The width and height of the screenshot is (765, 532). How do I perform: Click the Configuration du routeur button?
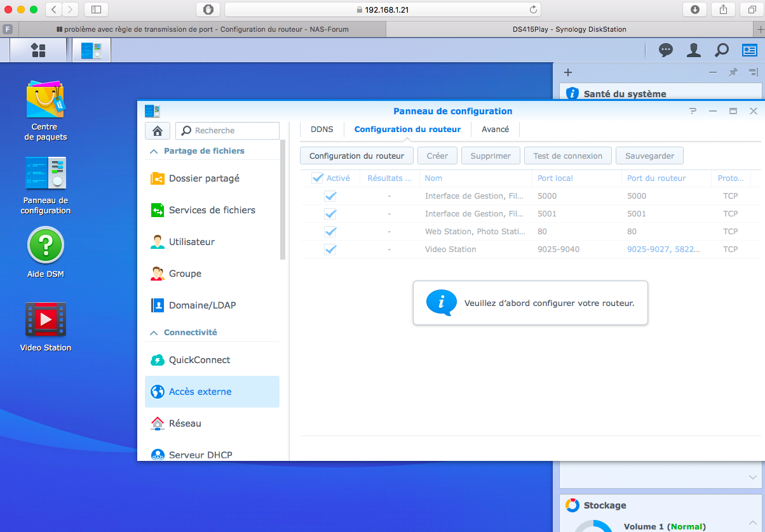(356, 156)
